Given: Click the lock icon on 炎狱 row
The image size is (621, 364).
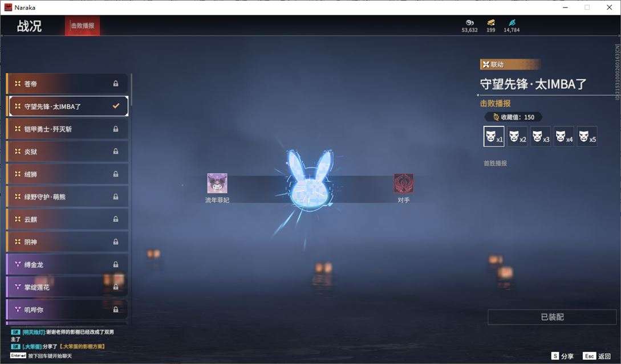Looking at the screenshot, I should coord(116,151).
